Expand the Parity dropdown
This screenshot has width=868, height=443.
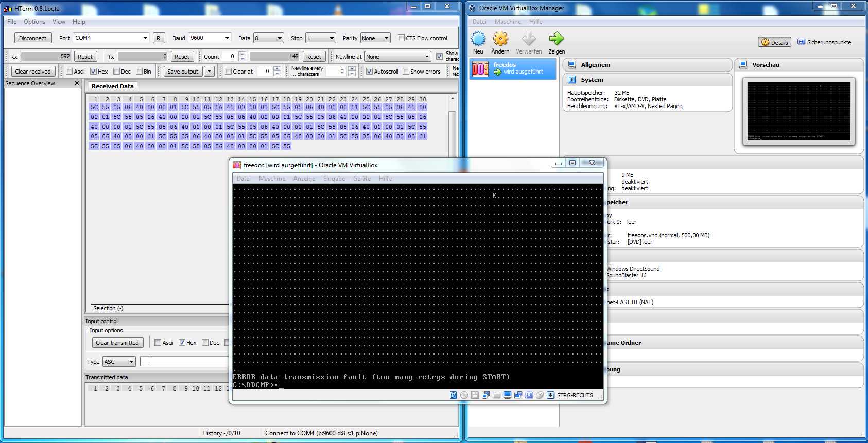click(x=375, y=38)
